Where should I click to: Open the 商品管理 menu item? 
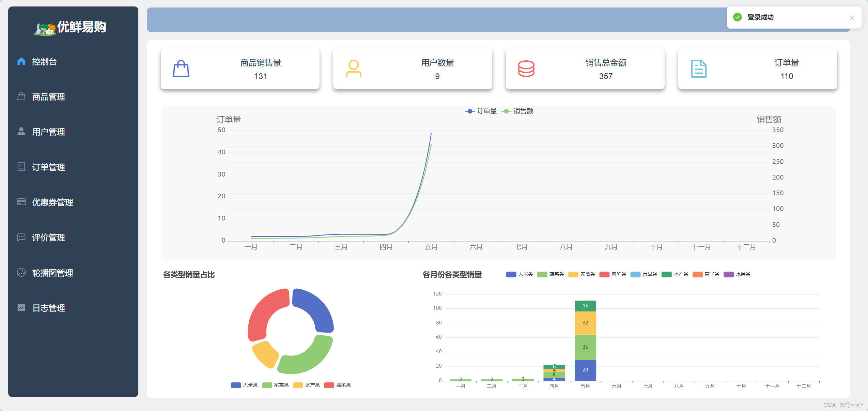click(x=48, y=97)
